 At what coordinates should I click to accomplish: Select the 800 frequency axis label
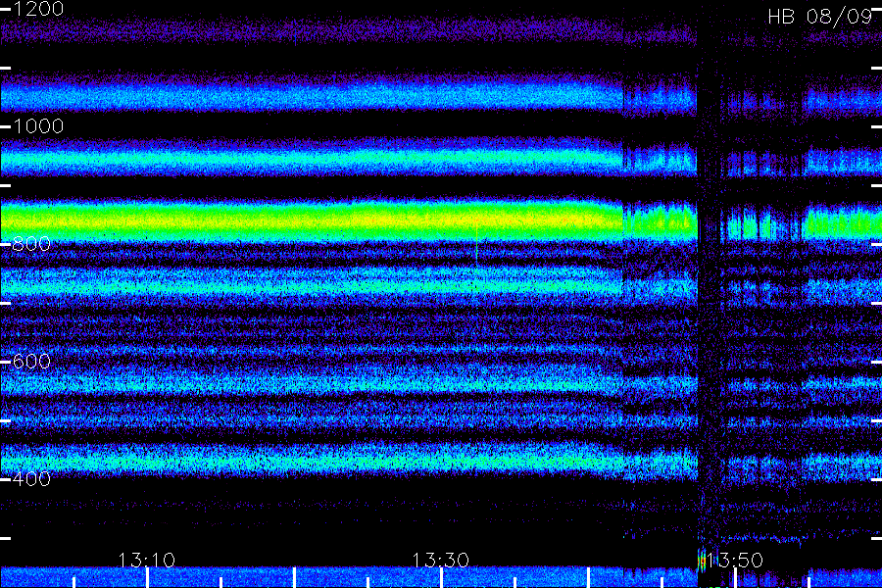31,244
